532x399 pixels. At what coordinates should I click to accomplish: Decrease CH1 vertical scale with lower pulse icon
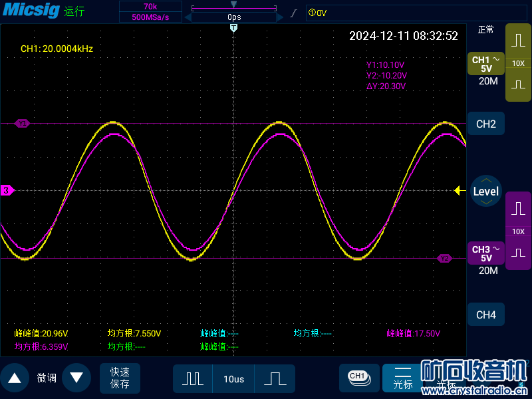[x=518, y=85]
